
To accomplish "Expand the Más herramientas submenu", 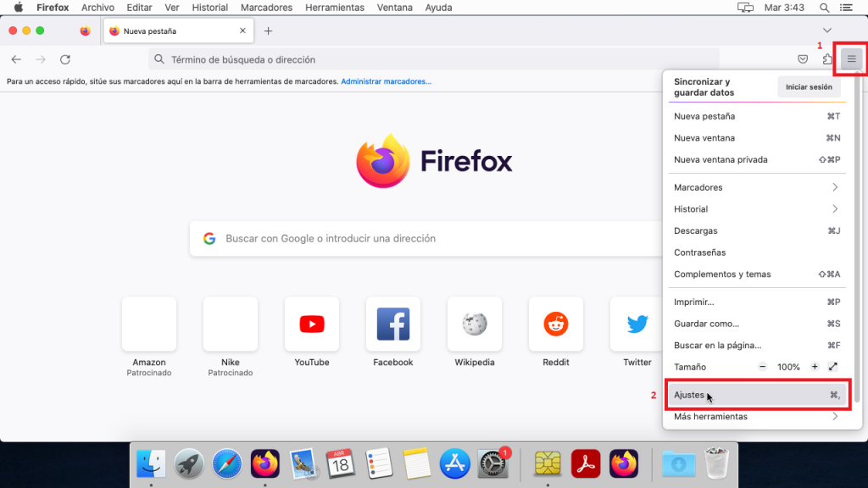I will pos(757,416).
